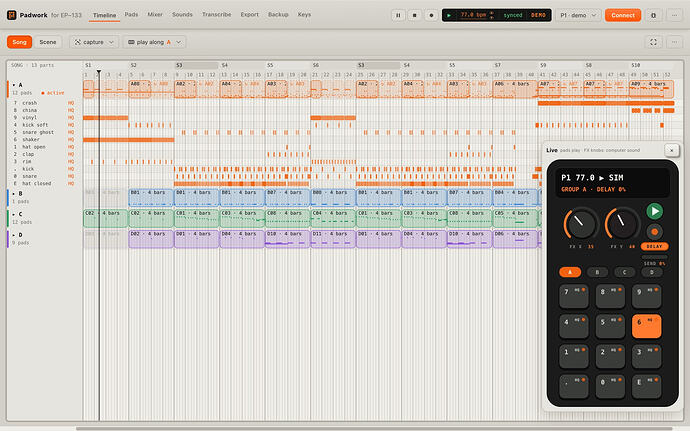Toggle fullscreen timeline view
The image size is (690, 431).
coord(653,42)
